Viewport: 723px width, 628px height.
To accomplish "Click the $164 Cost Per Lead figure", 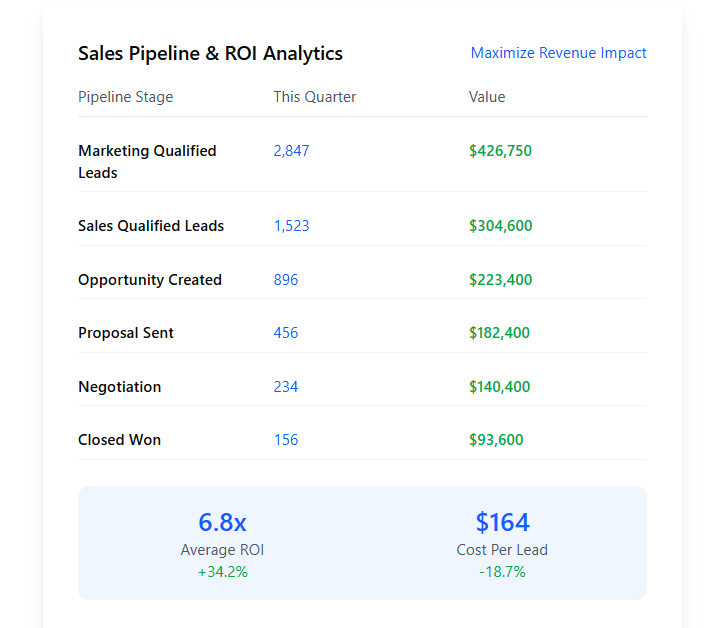I will [x=502, y=522].
